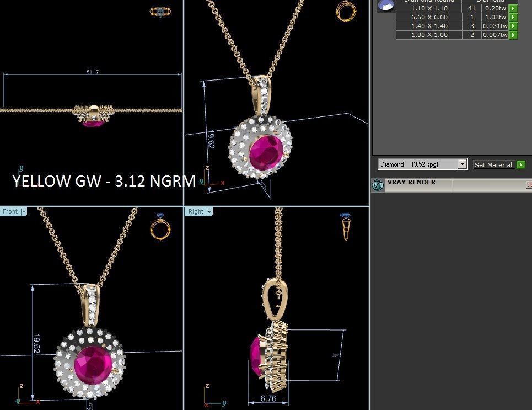Select the 6.60 X 6.60 size cell
Screen dimensions: 532x410
click(429, 17)
